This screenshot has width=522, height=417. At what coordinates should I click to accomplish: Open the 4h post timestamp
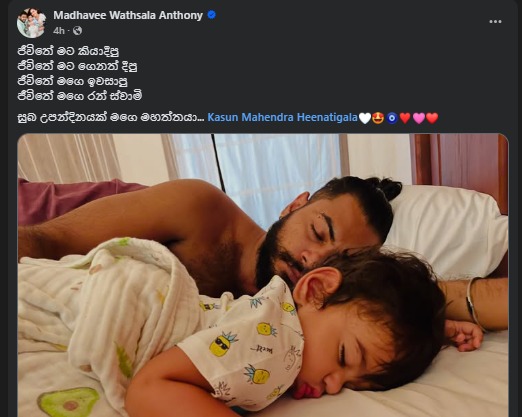click(x=59, y=31)
